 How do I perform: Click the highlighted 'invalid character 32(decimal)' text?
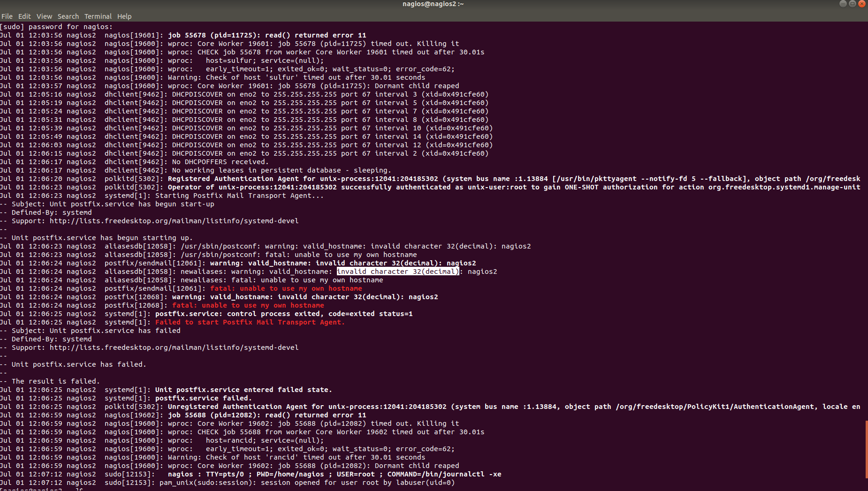(397, 272)
